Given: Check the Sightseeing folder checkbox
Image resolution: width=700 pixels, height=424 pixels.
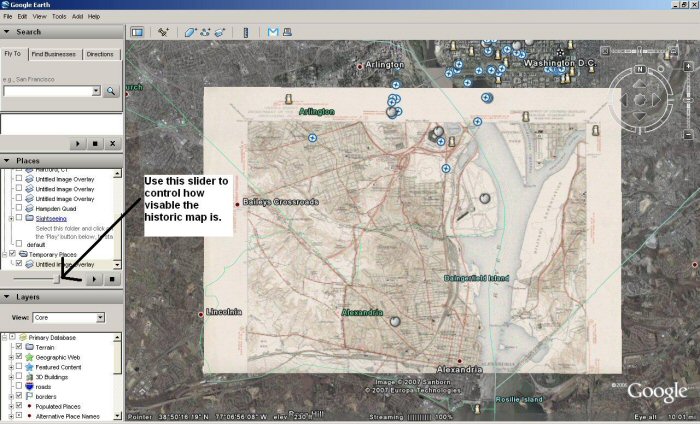Looking at the screenshot, I should tap(19, 218).
